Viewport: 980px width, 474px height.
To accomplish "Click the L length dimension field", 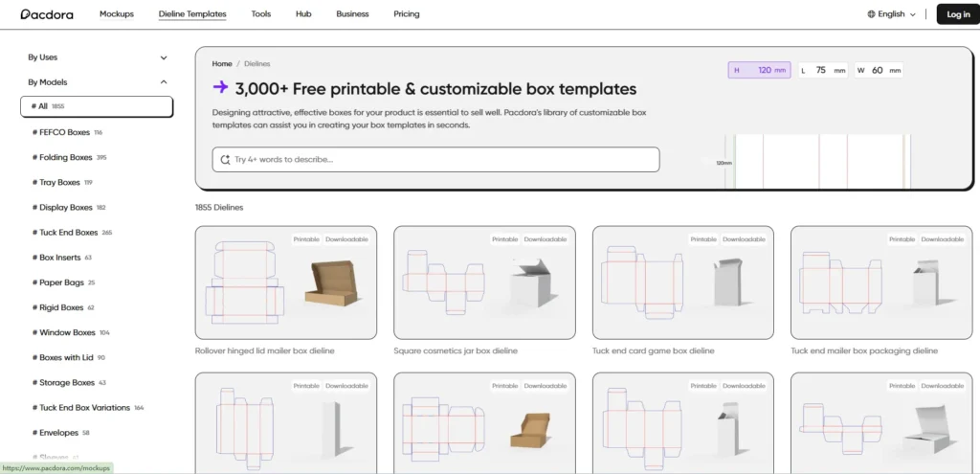I will click(823, 70).
